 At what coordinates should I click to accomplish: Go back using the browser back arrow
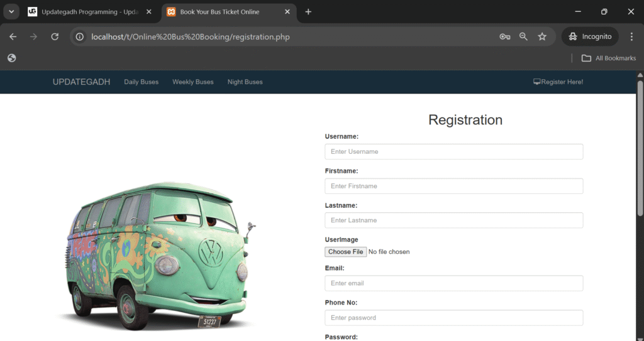13,36
